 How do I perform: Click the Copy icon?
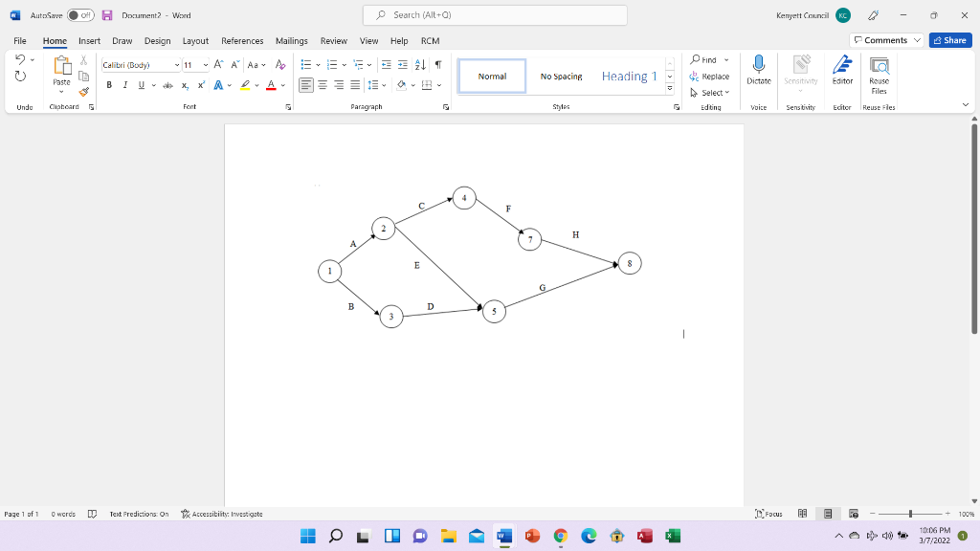[x=84, y=77]
